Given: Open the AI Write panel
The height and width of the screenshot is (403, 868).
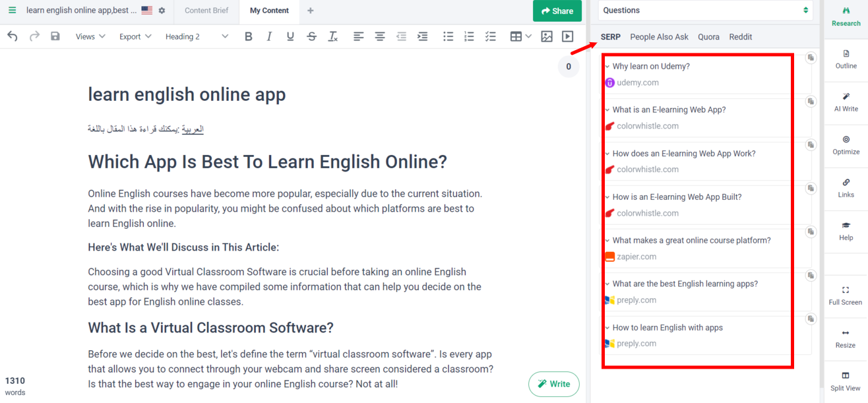Looking at the screenshot, I should [x=845, y=102].
